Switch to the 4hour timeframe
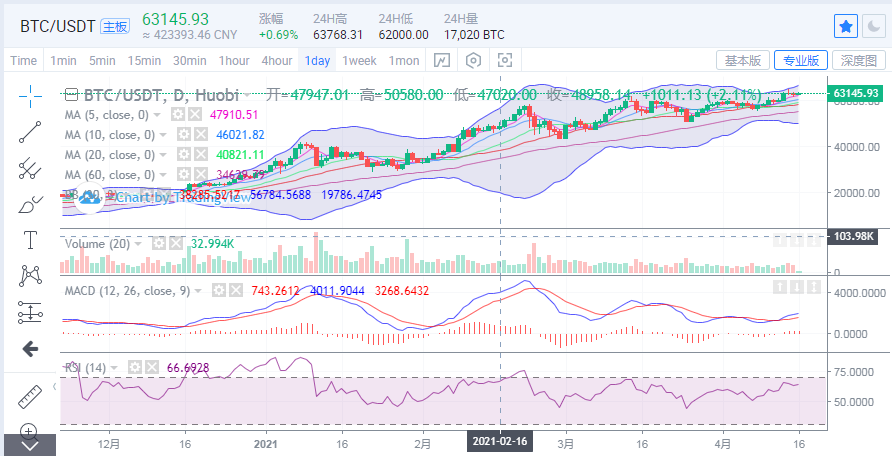Screen dimensions: 892x456 (277, 61)
